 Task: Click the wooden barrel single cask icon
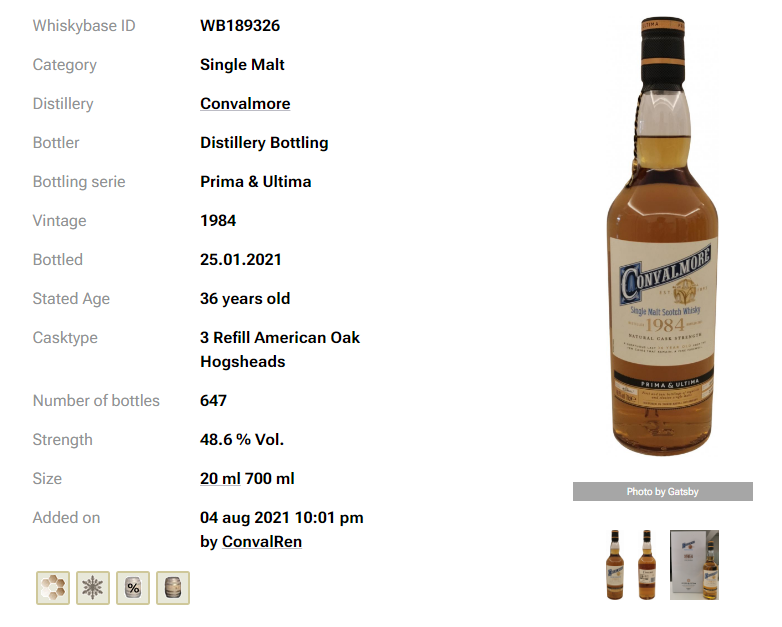pyautogui.click(x=173, y=588)
